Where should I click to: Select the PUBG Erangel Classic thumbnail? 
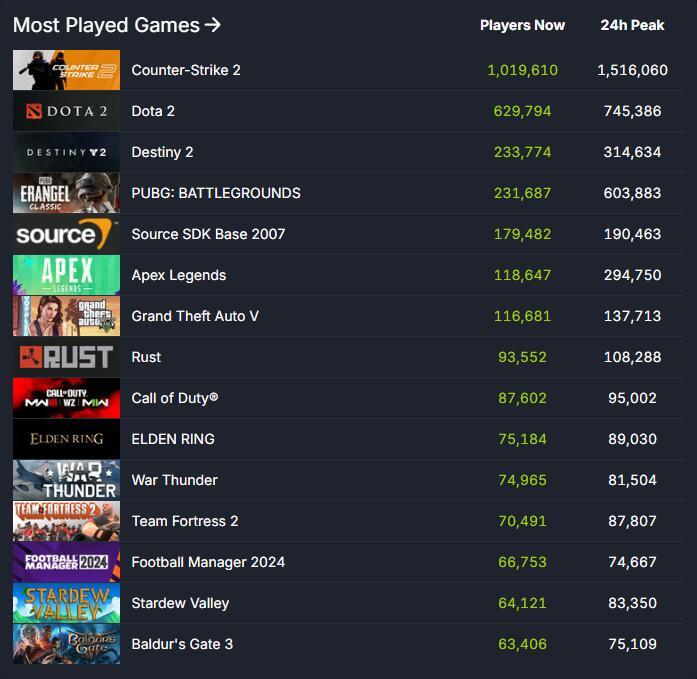click(66, 193)
